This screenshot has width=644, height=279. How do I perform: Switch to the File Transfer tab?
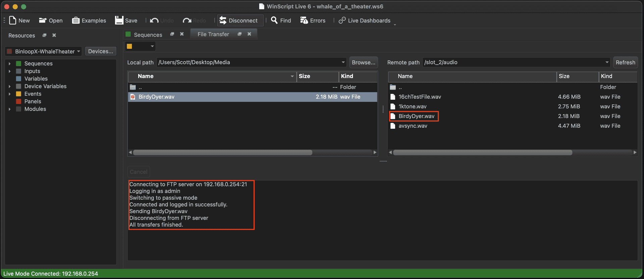coord(213,34)
